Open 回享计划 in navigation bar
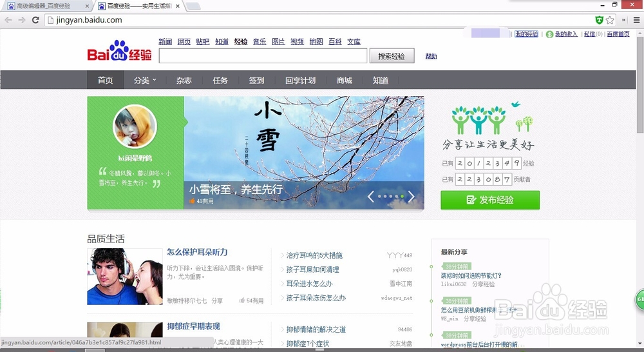644x352 pixels. click(x=300, y=80)
